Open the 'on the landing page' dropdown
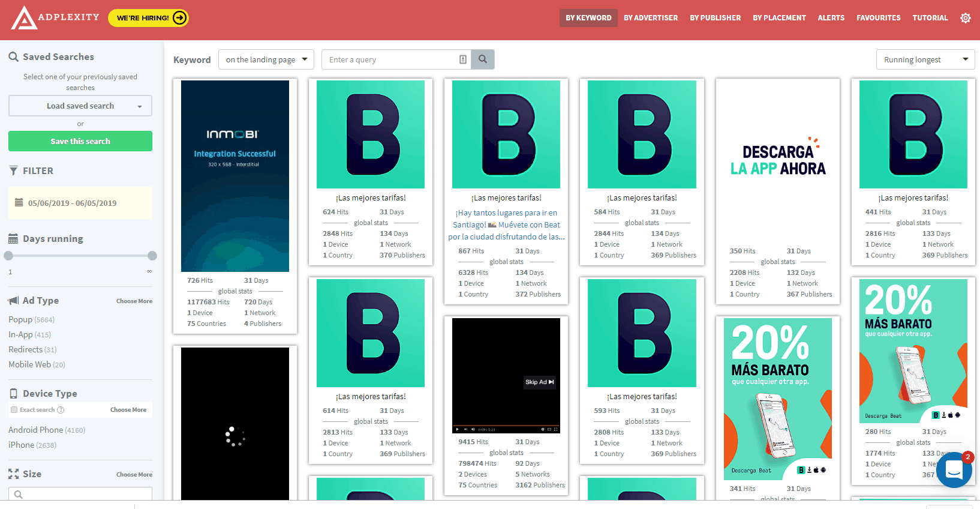Screen dimensions: 980x509 266,59
